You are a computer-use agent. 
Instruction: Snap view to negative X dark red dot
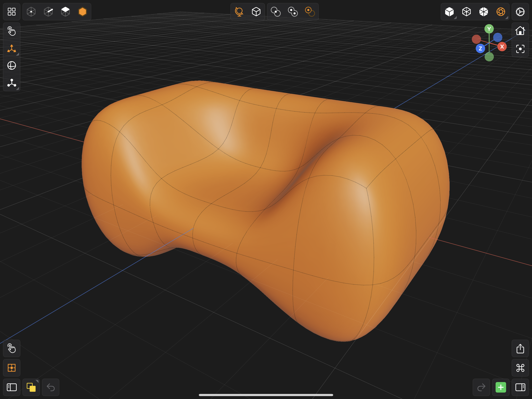[476, 39]
